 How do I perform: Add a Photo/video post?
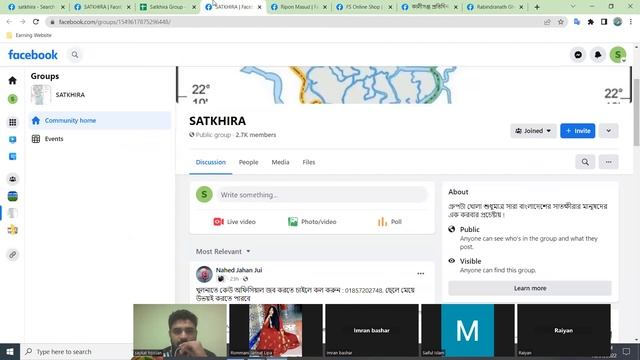pos(312,222)
